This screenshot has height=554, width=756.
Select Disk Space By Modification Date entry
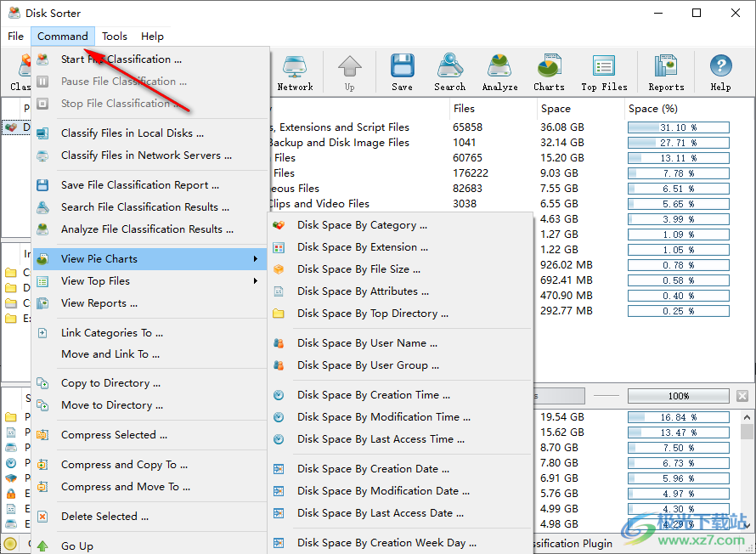pyautogui.click(x=401, y=491)
